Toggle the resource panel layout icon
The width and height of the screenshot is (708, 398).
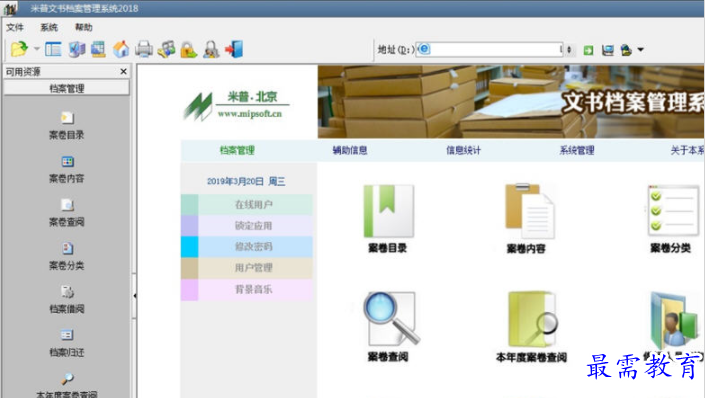pos(53,49)
